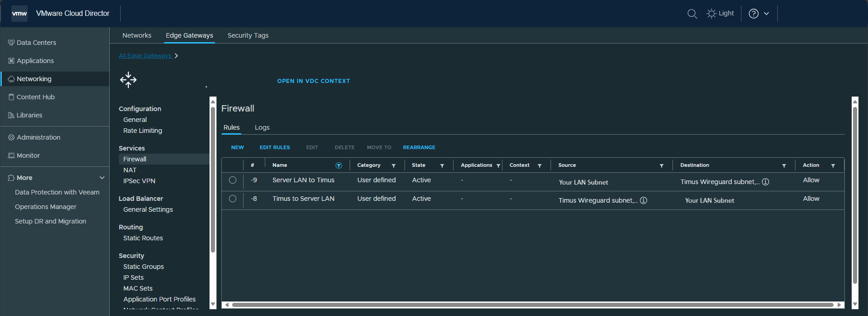868x316 pixels.
Task: Open the active Name column filter
Action: (339, 165)
